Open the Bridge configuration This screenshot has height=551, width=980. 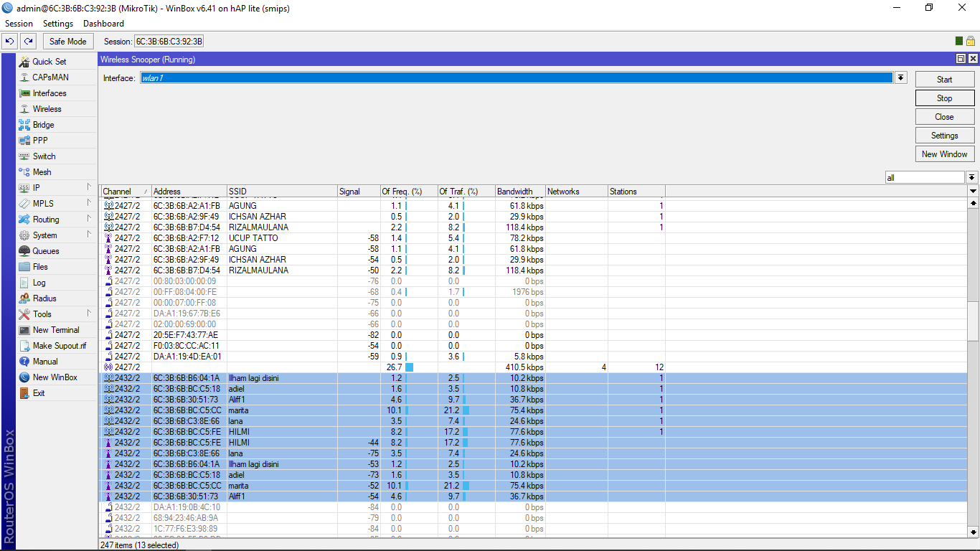point(42,124)
